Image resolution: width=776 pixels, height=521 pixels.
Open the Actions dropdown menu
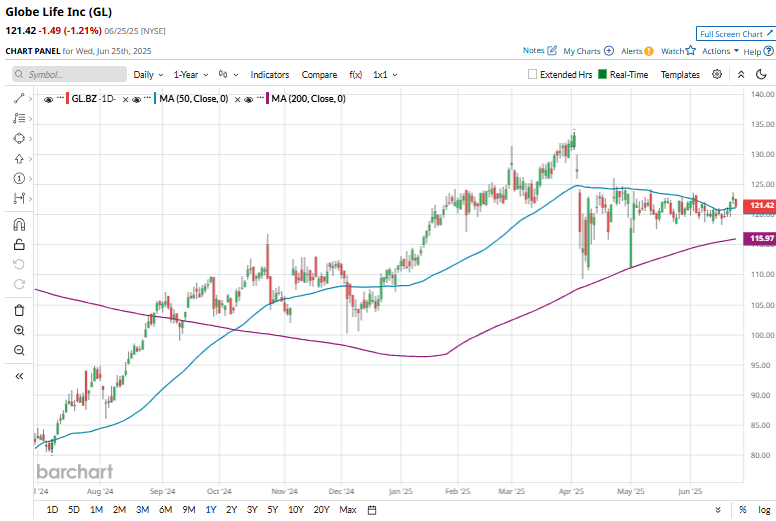coord(720,50)
